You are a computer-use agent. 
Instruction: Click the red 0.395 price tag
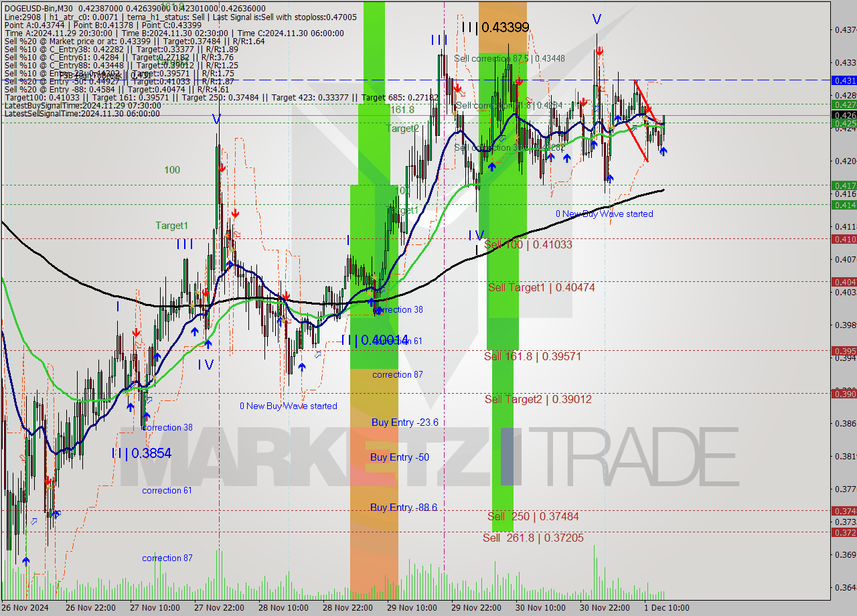tap(844, 350)
